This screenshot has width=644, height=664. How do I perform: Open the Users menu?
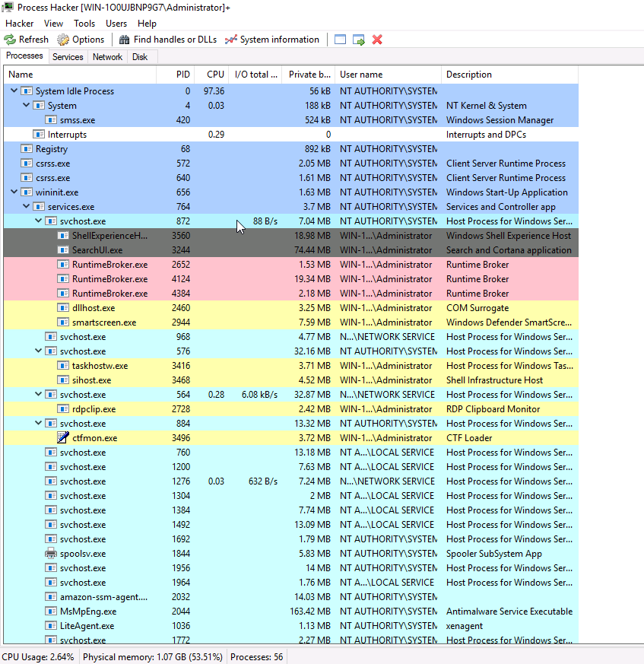[116, 24]
